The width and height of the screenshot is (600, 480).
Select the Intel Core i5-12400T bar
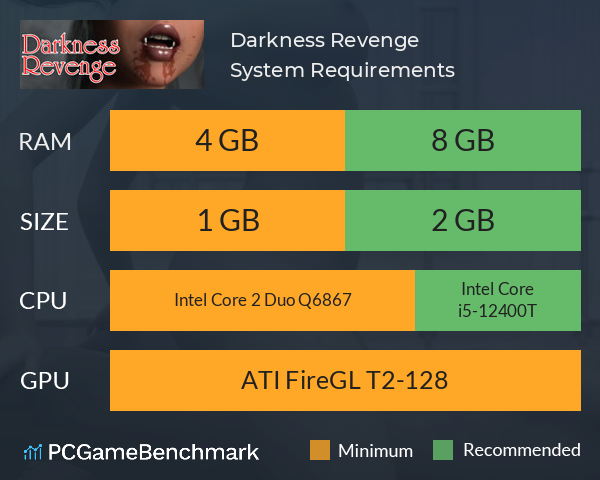[x=498, y=300]
